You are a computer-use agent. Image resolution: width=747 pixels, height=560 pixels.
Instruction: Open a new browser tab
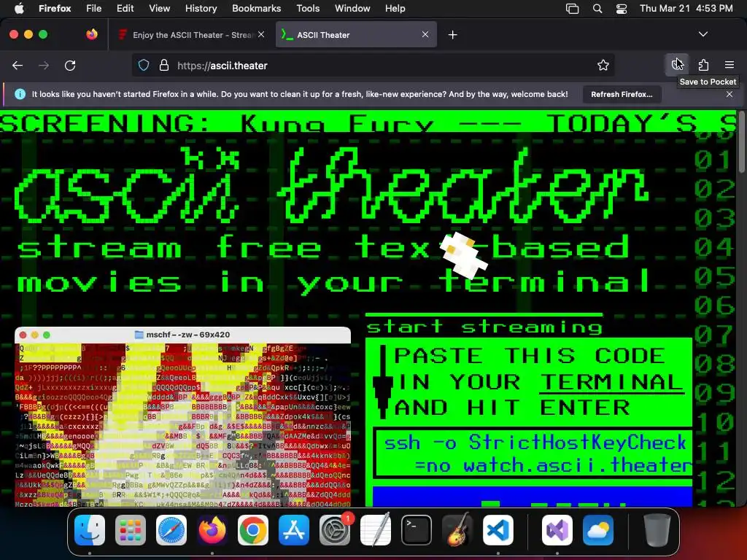click(x=452, y=35)
